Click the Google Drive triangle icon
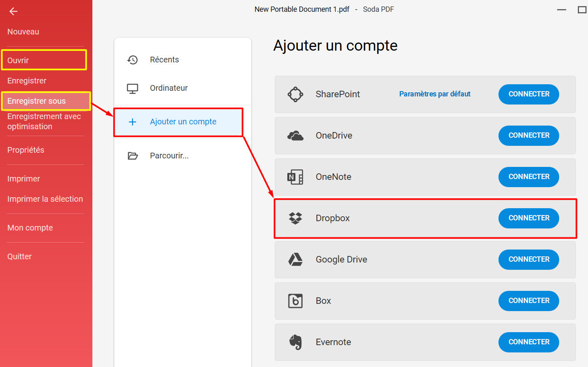588x367 pixels. (x=295, y=260)
